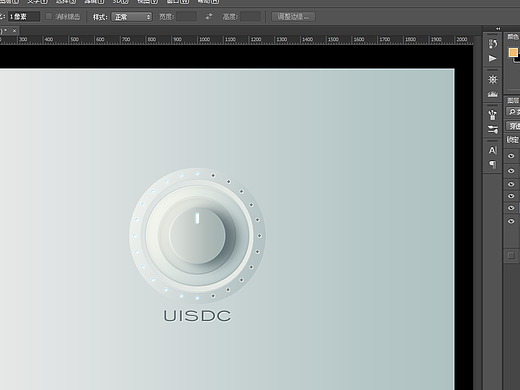520x390 pixels.
Task: Open the Adjustments panel sun icon
Action: click(x=493, y=80)
